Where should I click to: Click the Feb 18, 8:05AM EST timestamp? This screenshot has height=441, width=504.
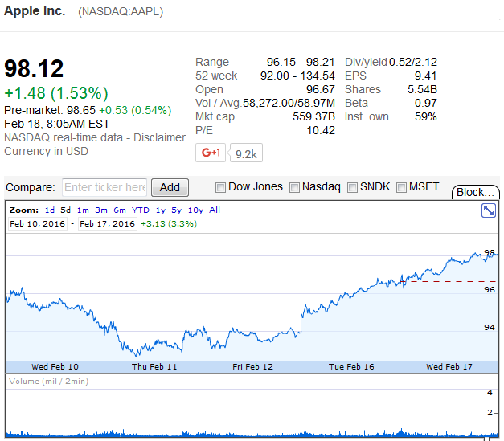(x=57, y=124)
